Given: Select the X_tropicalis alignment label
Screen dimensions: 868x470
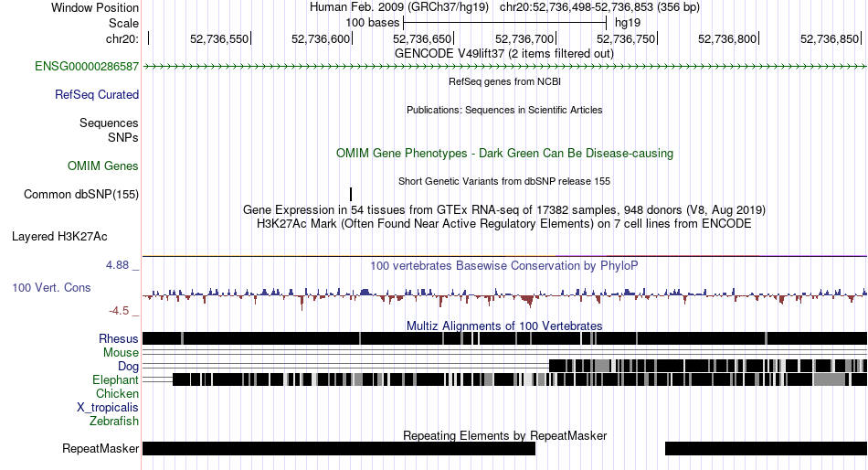Looking at the screenshot, I should tap(108, 408).
